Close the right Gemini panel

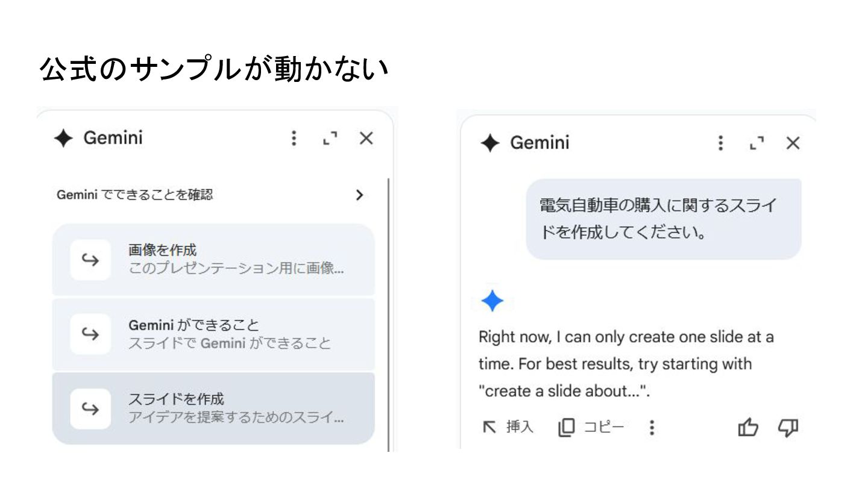(793, 143)
